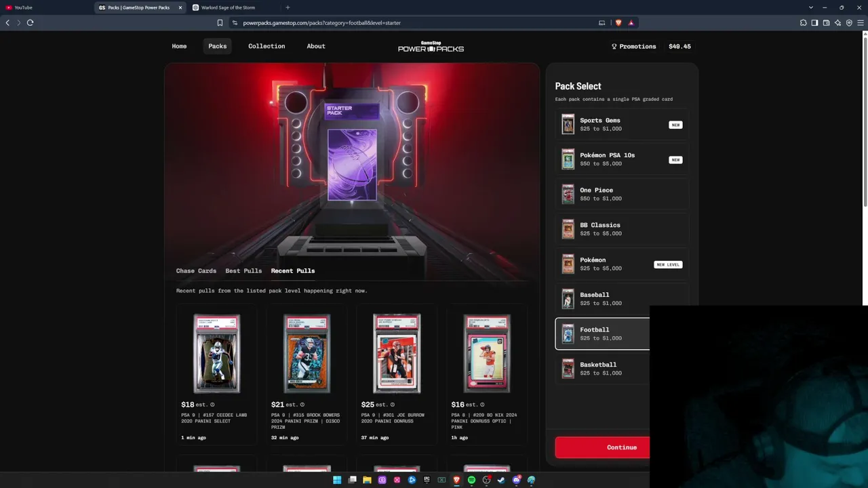Click the GameStop Power Packs logo
This screenshot has height=488, width=868.
(431, 46)
